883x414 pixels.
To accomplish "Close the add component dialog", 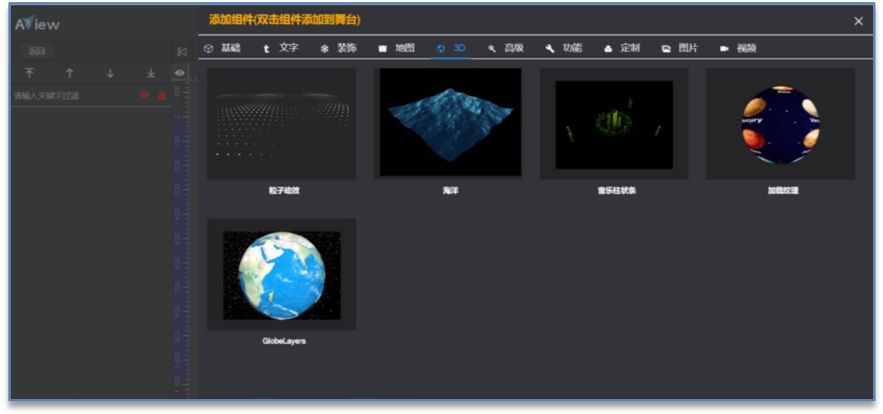I will point(858,21).
